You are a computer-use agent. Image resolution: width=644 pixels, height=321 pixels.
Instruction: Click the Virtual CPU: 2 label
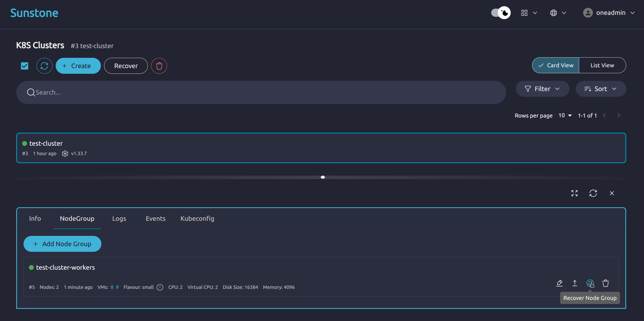pyautogui.click(x=203, y=287)
